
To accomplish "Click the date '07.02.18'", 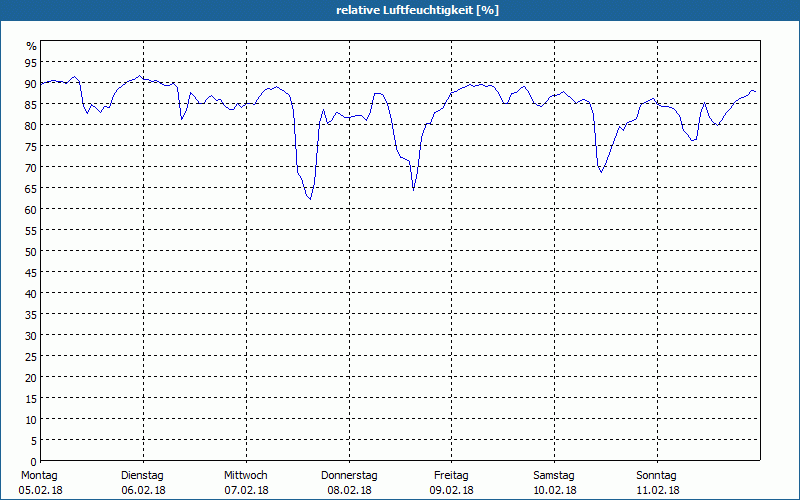I will pos(246,490).
